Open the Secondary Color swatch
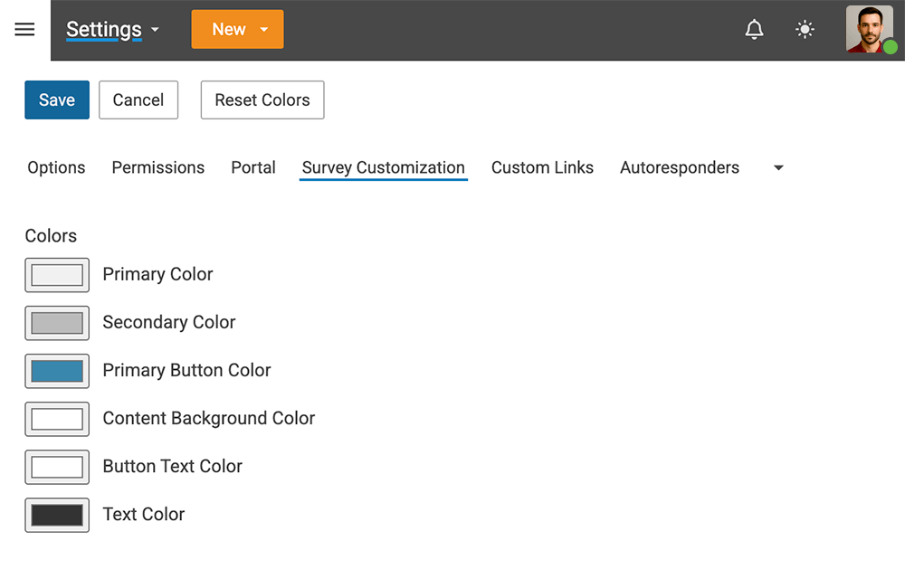Image resolution: width=905 pixels, height=588 pixels. tap(57, 323)
